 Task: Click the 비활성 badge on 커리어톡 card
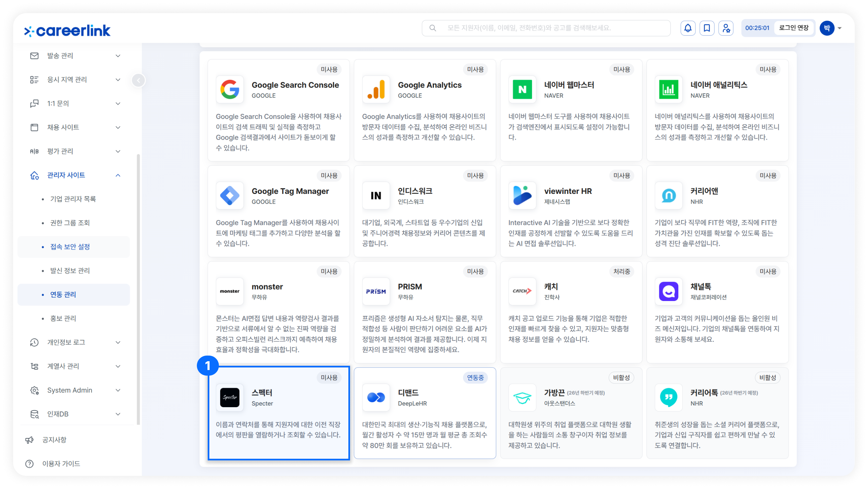(x=768, y=378)
